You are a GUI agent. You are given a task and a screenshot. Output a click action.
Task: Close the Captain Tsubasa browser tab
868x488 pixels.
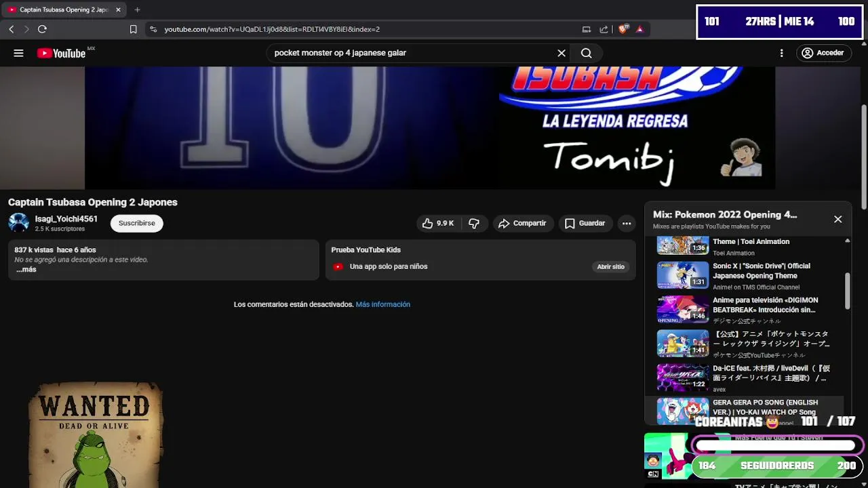coord(118,9)
